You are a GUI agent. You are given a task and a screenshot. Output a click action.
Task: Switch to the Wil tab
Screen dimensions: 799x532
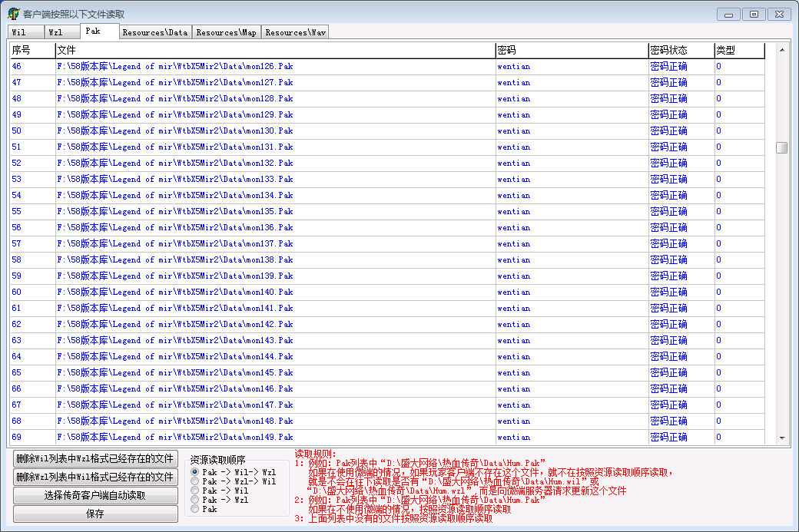pos(19,32)
